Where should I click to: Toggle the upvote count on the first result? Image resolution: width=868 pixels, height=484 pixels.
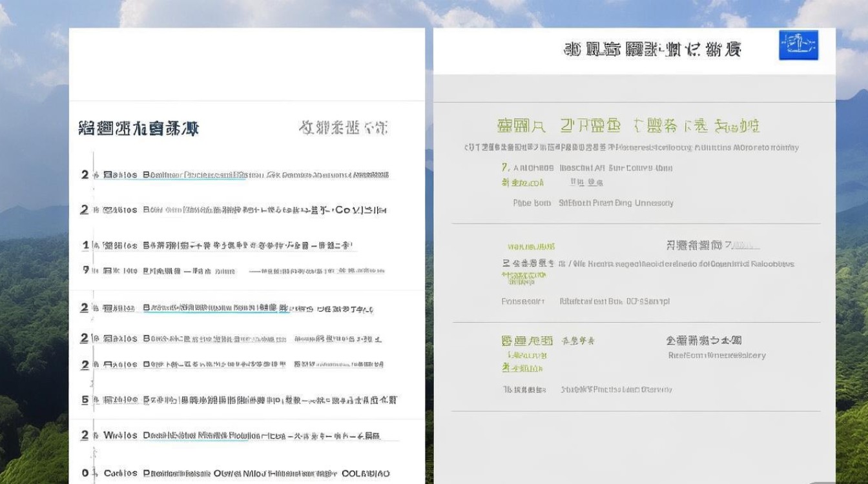click(x=84, y=174)
